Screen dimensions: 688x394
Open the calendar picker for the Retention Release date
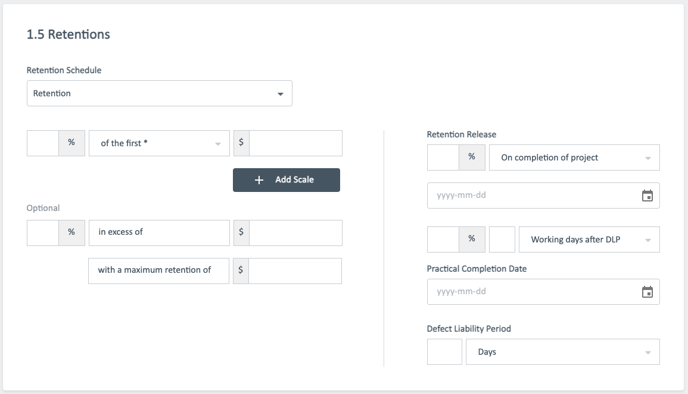pos(647,196)
